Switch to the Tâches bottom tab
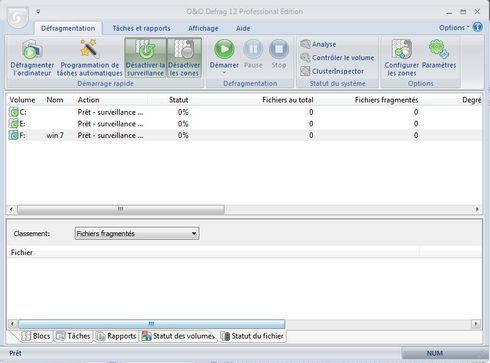This screenshot has width=490, height=363. click(x=73, y=336)
